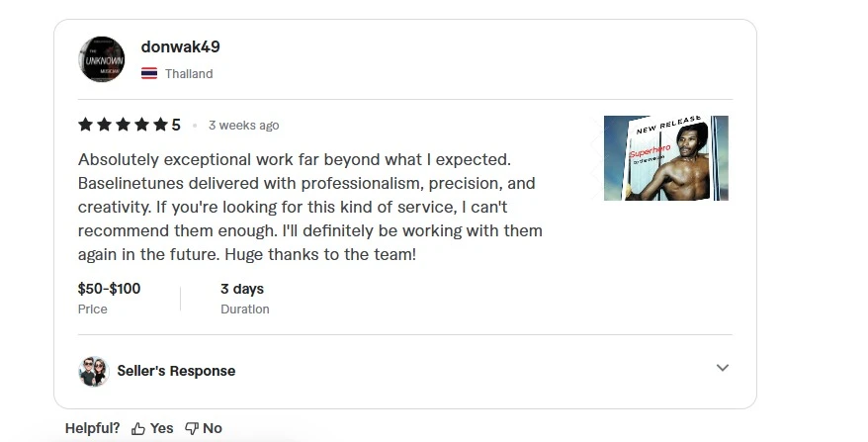Click the Thailand flag icon
The width and height of the screenshot is (868, 442).
point(149,73)
